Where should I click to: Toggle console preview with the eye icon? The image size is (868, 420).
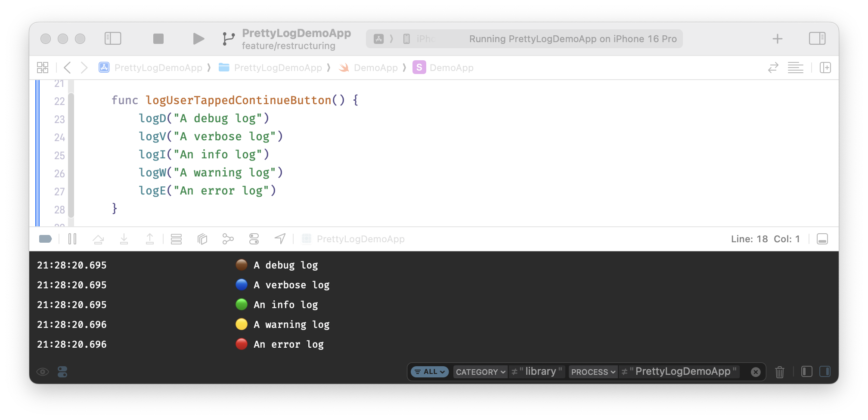(43, 372)
